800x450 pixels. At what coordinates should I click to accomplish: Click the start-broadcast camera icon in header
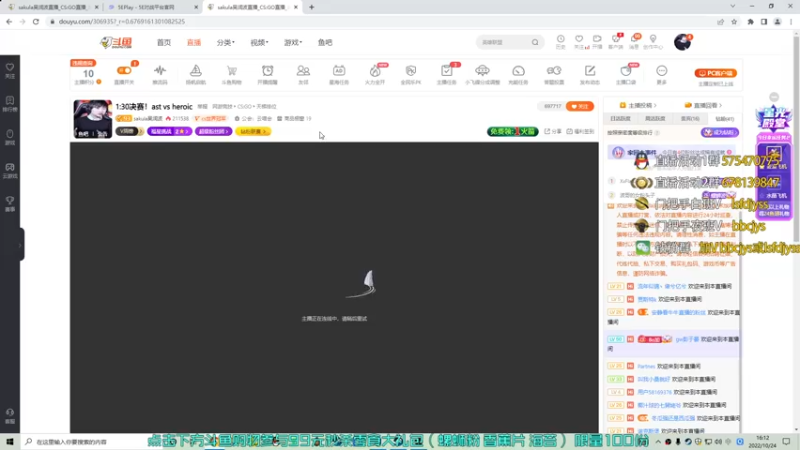597,39
